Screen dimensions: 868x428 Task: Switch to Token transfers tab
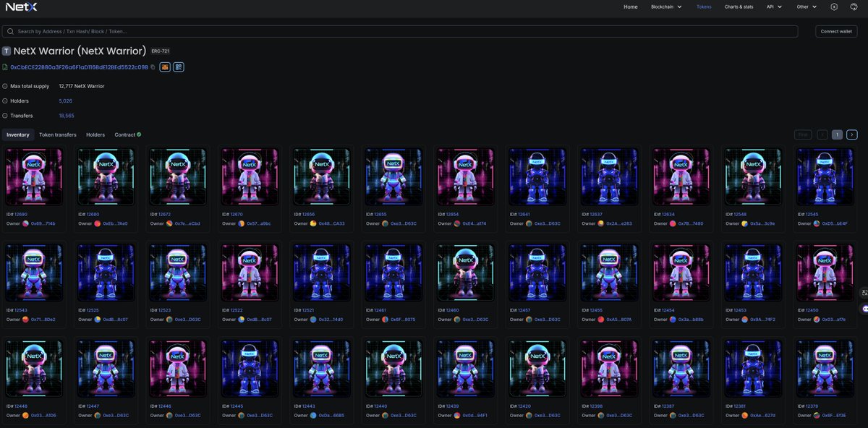[58, 134]
